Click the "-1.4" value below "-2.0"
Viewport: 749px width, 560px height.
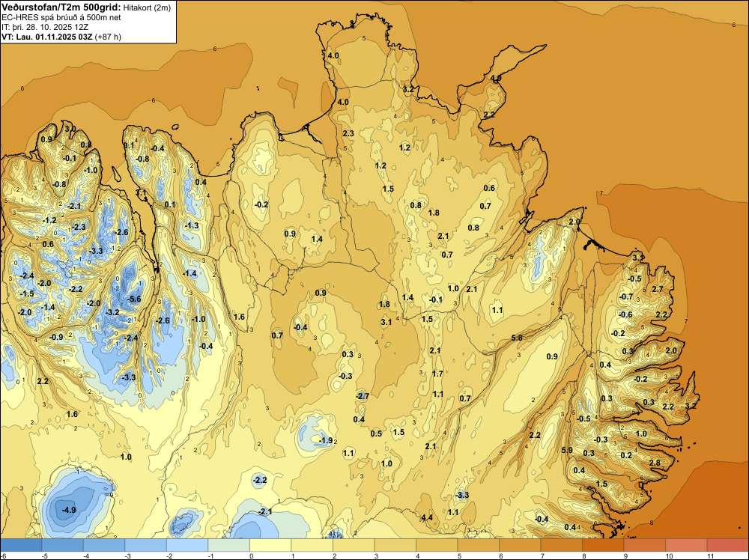point(48,307)
